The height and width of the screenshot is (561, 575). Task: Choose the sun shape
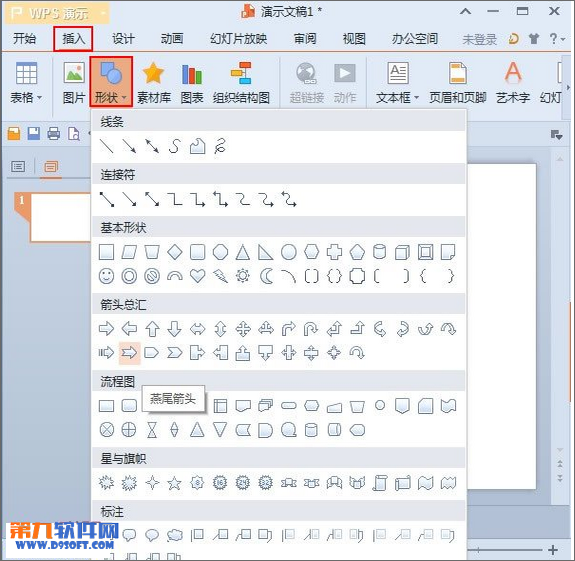(x=243, y=276)
